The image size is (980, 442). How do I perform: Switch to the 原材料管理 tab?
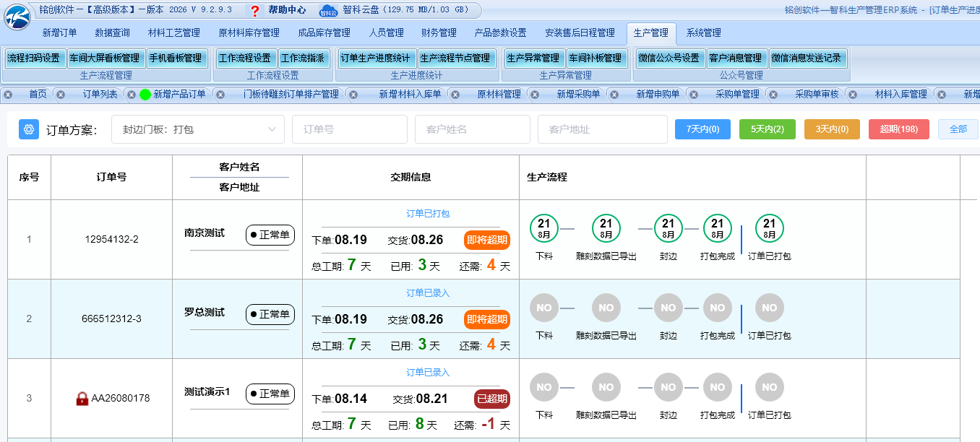(x=499, y=95)
